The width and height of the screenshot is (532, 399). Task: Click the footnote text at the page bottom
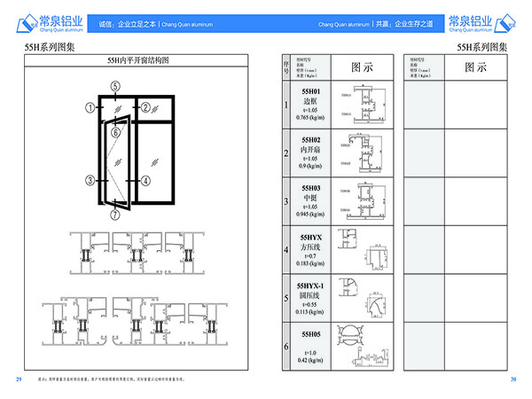tap(112, 379)
